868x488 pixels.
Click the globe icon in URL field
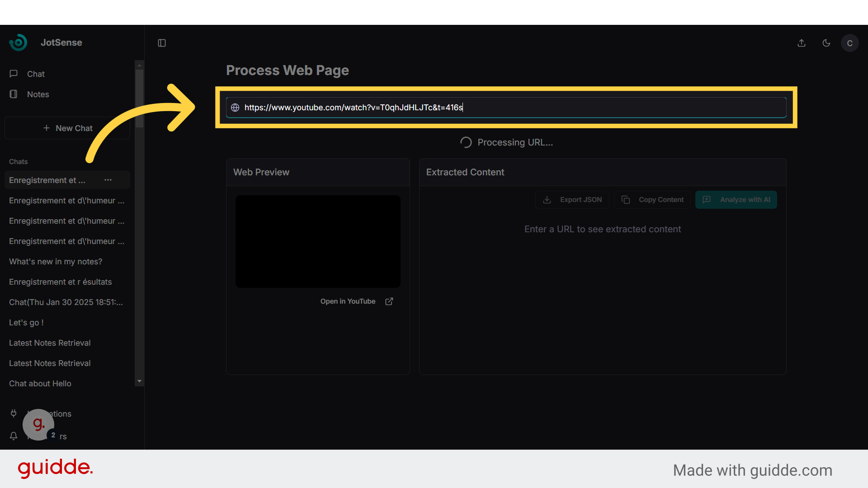(x=235, y=108)
